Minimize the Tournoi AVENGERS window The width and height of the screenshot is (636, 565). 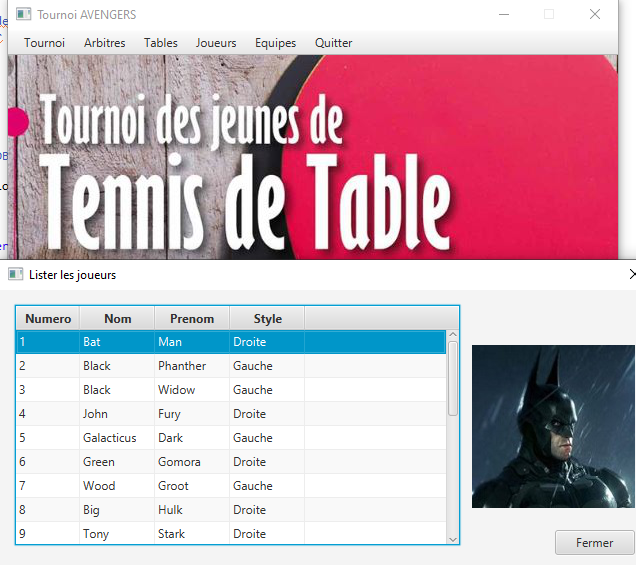coord(504,14)
